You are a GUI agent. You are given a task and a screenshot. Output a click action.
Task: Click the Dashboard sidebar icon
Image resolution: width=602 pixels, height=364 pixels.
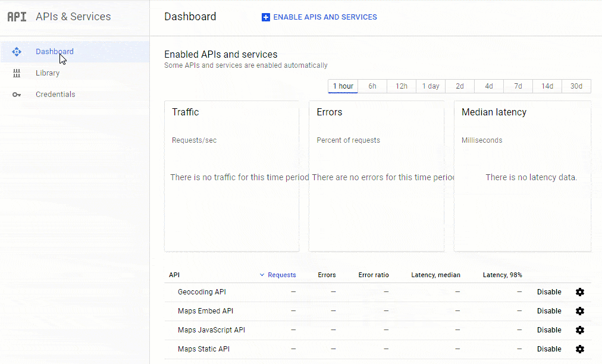[x=17, y=52]
